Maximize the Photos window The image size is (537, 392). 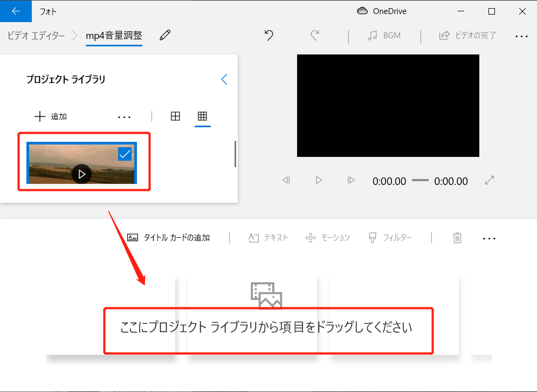pyautogui.click(x=492, y=11)
